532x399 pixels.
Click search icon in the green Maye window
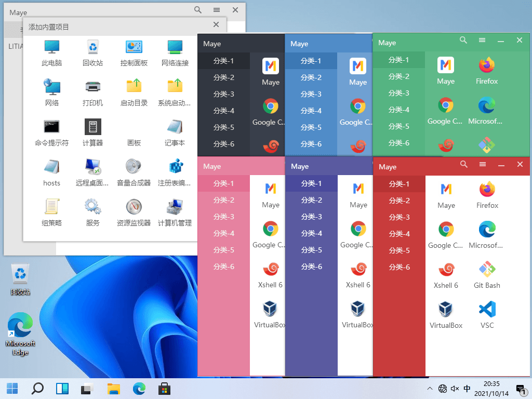pyautogui.click(x=463, y=41)
